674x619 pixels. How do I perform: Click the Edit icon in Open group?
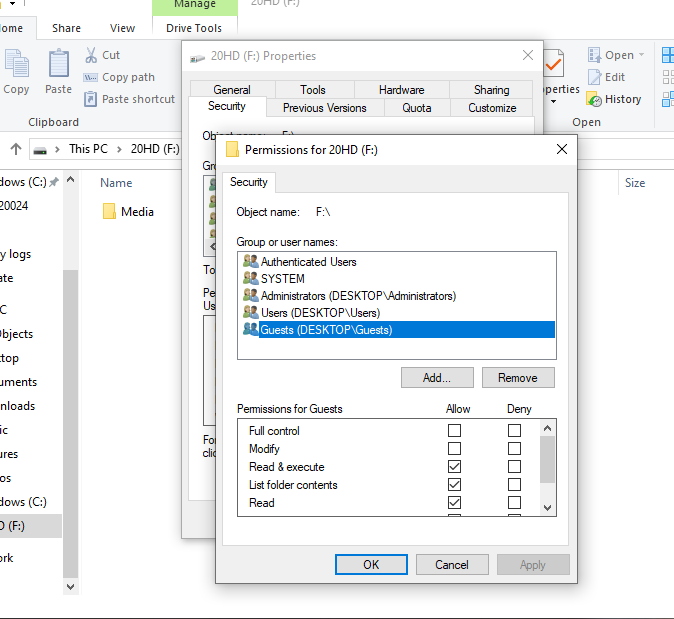594,77
